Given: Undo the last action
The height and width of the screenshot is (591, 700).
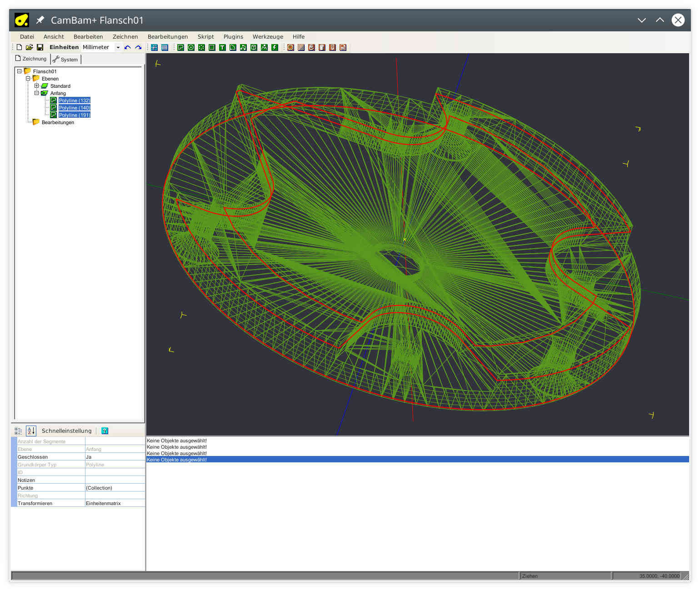Looking at the screenshot, I should (x=128, y=47).
